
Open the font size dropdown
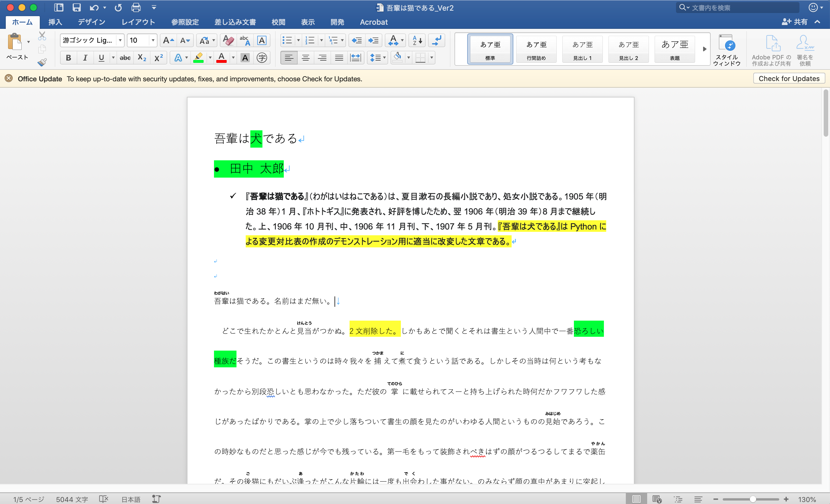click(x=153, y=40)
